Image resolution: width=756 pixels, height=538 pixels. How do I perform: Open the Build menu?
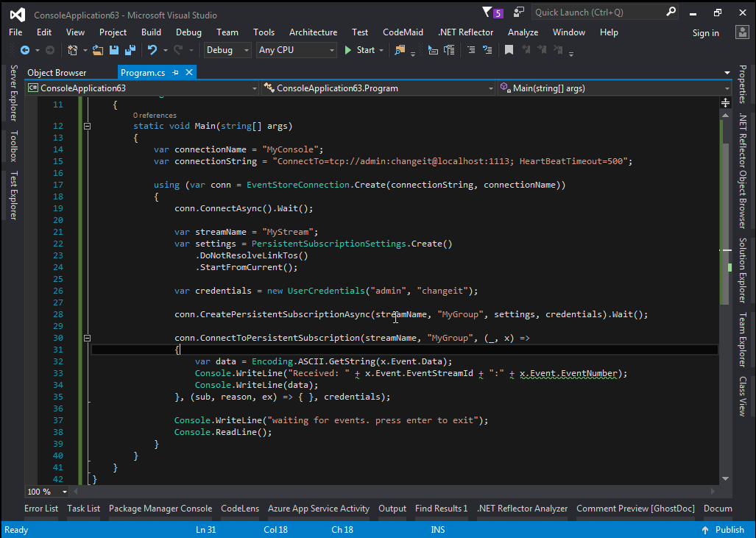pos(151,32)
